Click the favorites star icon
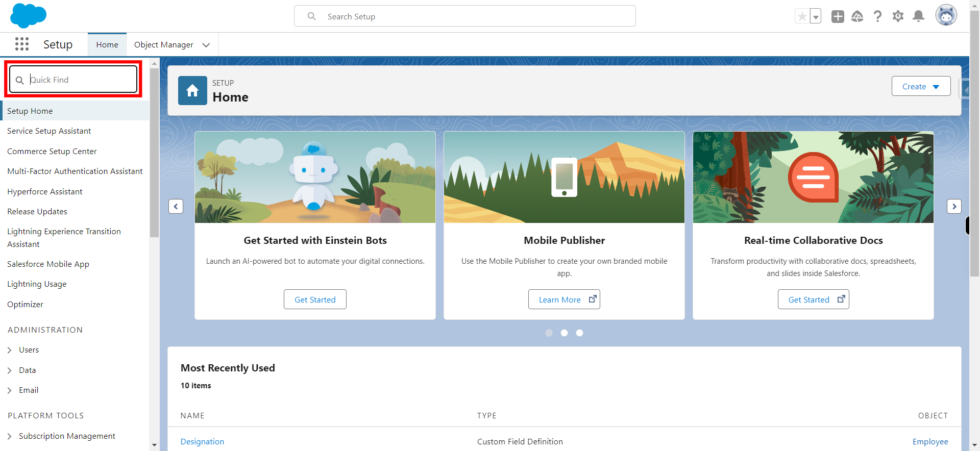980x451 pixels. click(802, 16)
